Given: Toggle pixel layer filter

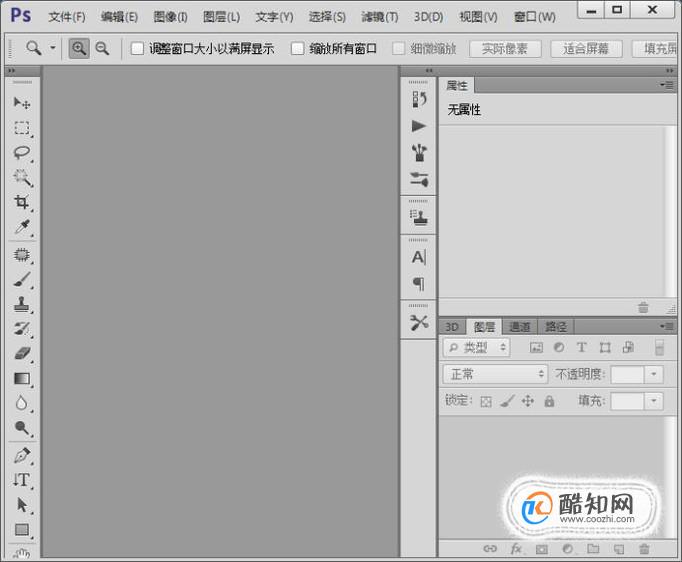Looking at the screenshot, I should pos(536,348).
